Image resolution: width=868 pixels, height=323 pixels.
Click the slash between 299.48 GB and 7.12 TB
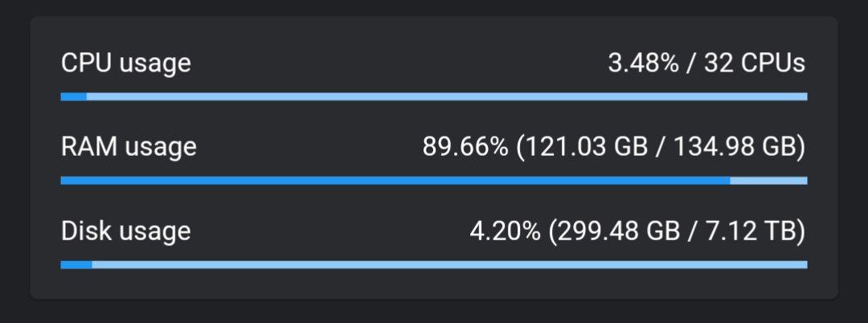[693, 231]
